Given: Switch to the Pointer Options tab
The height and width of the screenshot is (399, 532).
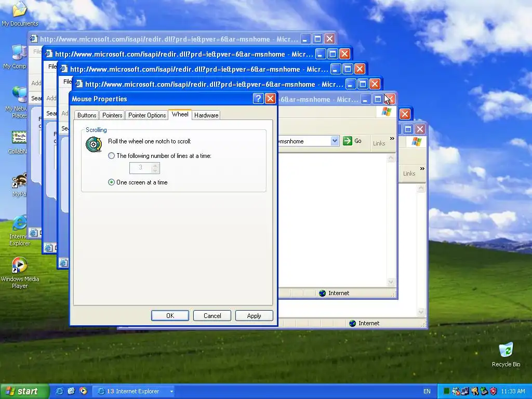Looking at the screenshot, I should (147, 115).
